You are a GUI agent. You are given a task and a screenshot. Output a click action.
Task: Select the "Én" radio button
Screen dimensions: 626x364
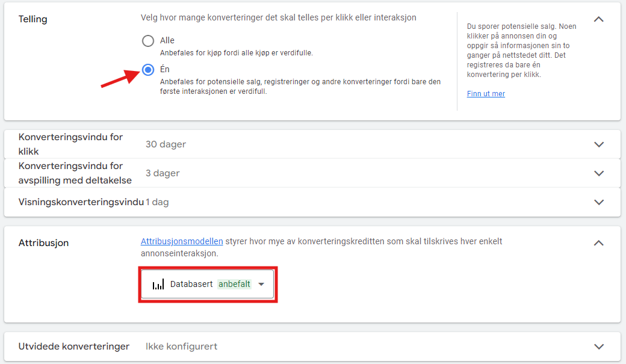coord(148,70)
